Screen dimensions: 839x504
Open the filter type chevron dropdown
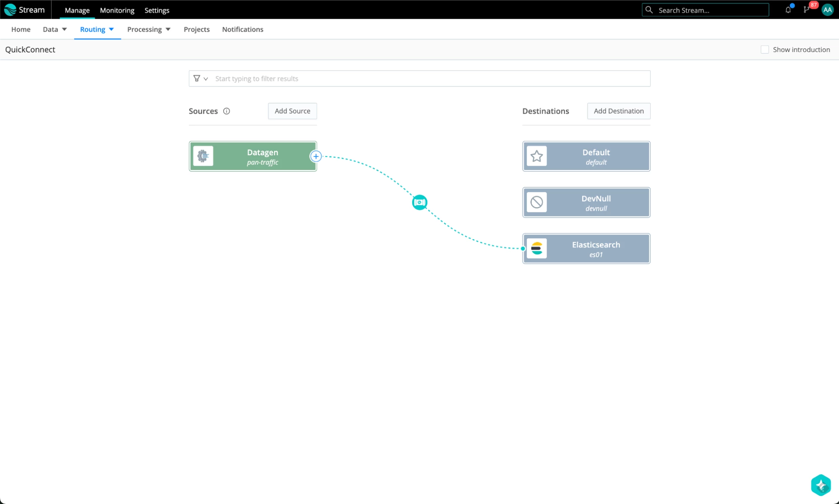point(206,79)
